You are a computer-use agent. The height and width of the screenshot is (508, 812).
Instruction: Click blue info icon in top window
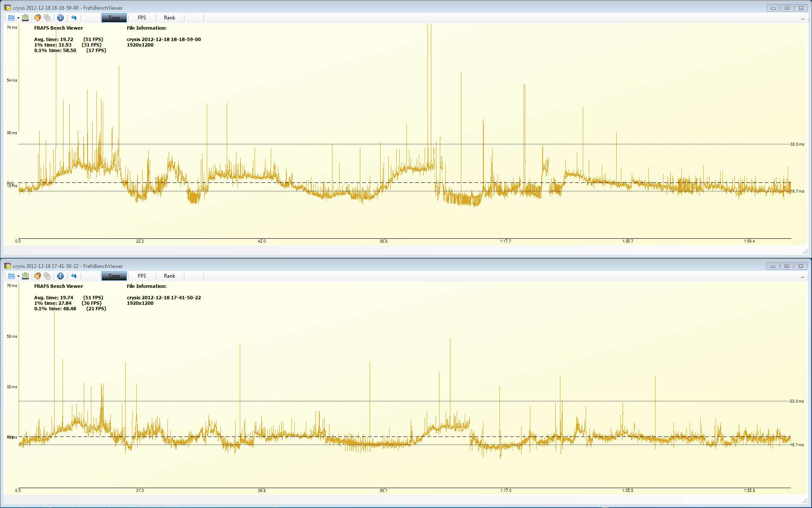pyautogui.click(x=60, y=18)
